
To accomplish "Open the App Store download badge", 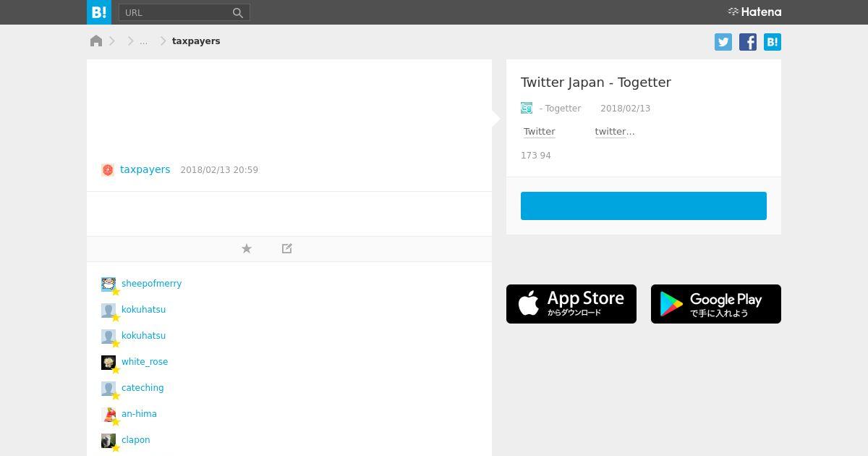I will [571, 304].
